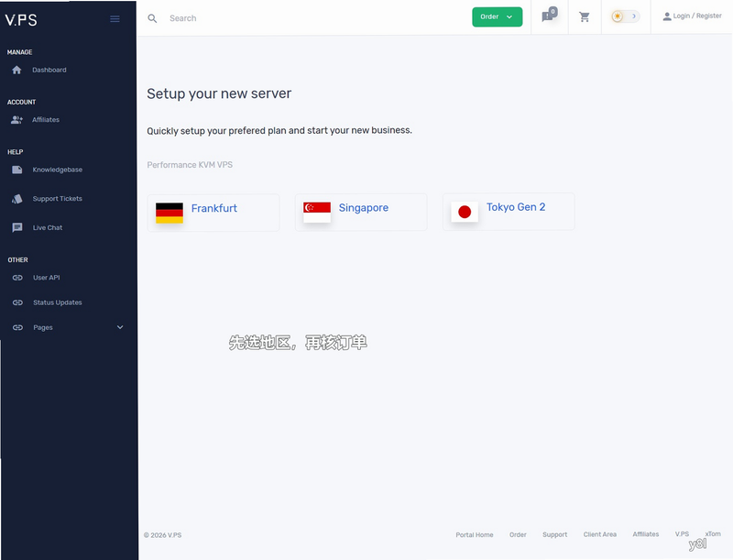Click the Status Updates link icon

point(17,302)
